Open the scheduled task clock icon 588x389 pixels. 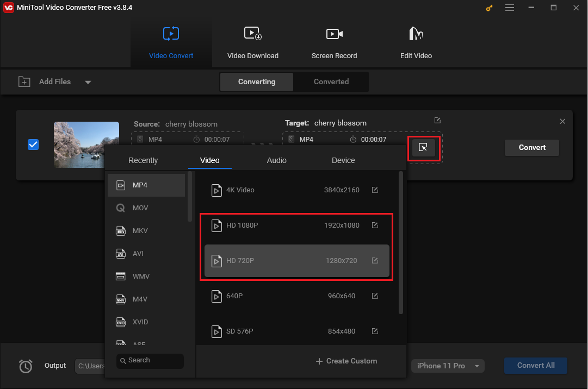coord(26,366)
